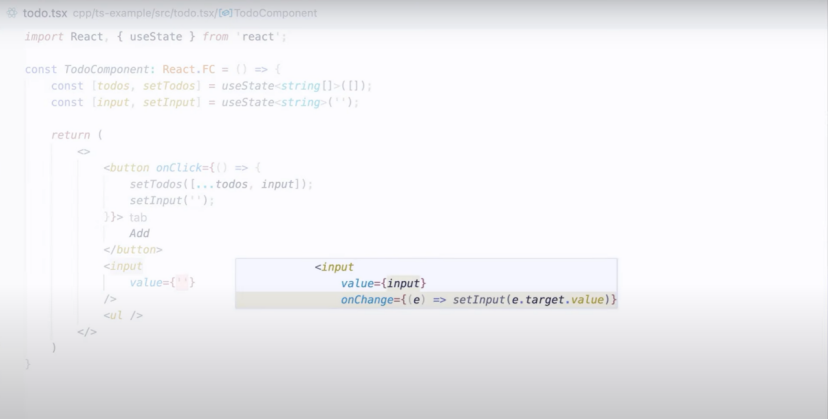Click the Add button label text
This screenshot has width=828, height=419.
139,233
